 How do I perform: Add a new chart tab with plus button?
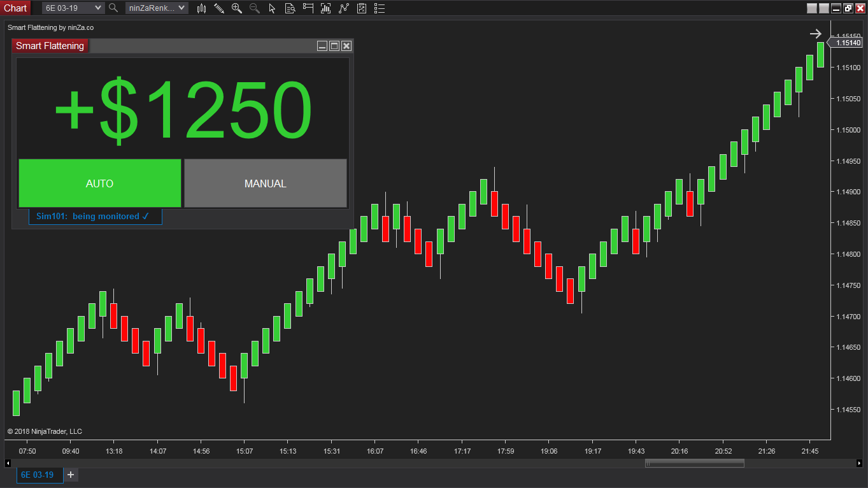[x=70, y=475]
